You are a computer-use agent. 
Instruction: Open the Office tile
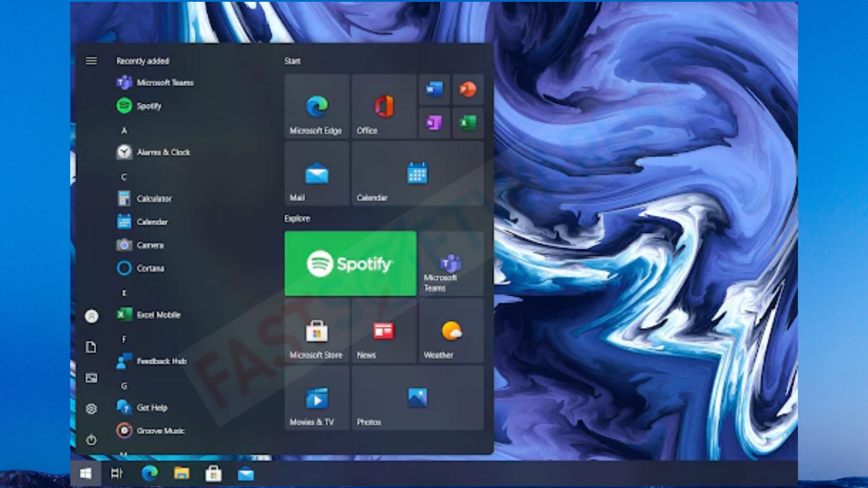[384, 106]
